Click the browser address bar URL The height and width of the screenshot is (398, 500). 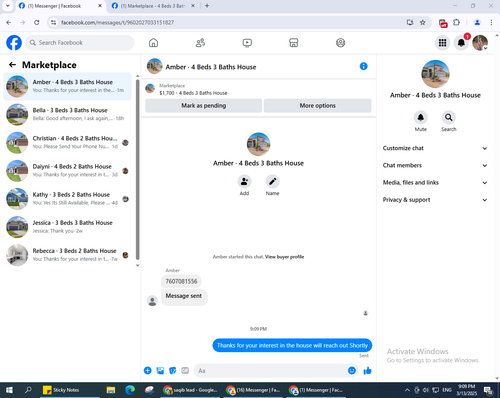(117, 22)
